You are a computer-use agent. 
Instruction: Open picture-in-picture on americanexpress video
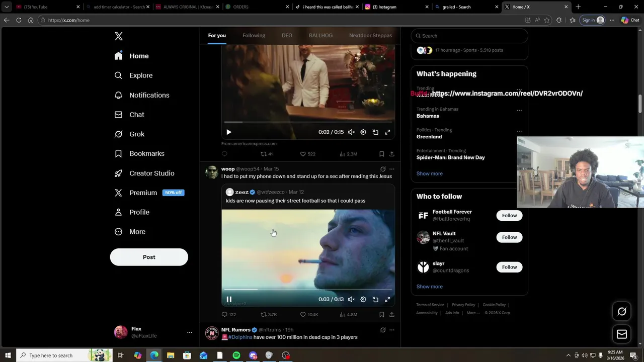(x=375, y=132)
